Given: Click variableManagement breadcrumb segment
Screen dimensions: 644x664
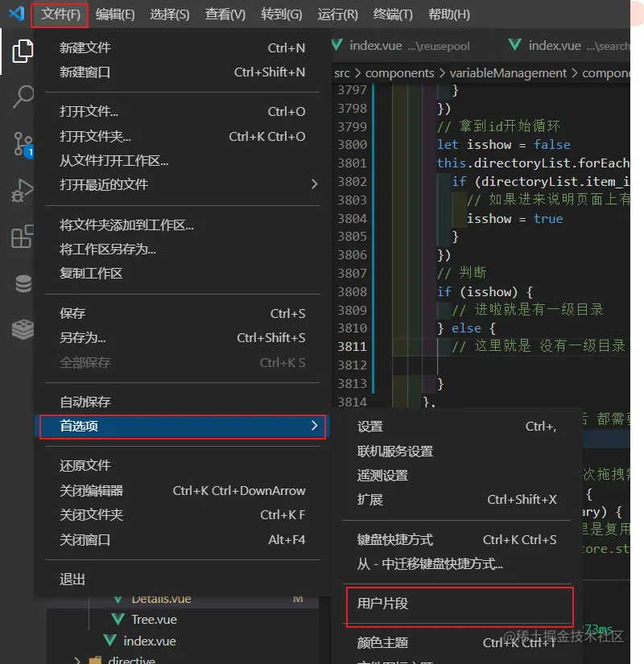Looking at the screenshot, I should pyautogui.click(x=508, y=73).
